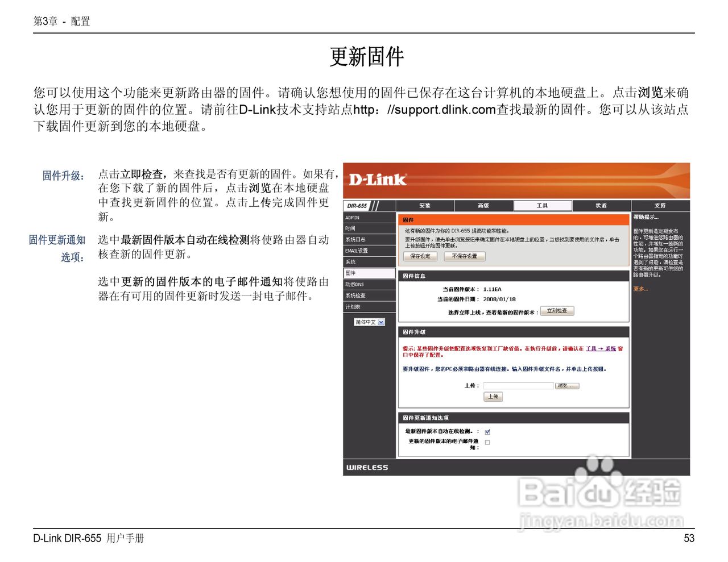728x562 pixels.
Task: Click the 上传 upload button
Action: 493,397
